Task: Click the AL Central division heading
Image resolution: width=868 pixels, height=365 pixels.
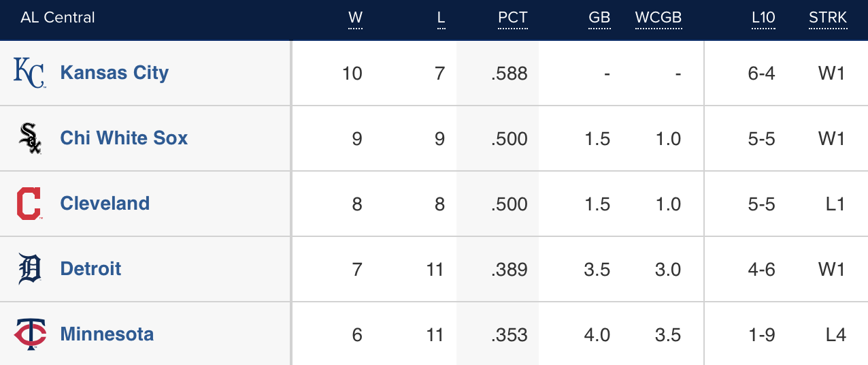Action: click(x=58, y=18)
